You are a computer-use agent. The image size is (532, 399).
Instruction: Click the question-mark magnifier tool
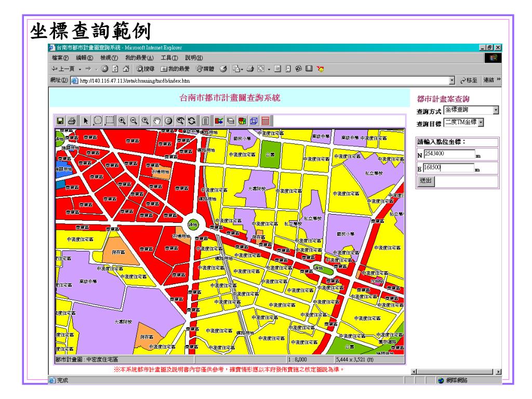pos(145,121)
